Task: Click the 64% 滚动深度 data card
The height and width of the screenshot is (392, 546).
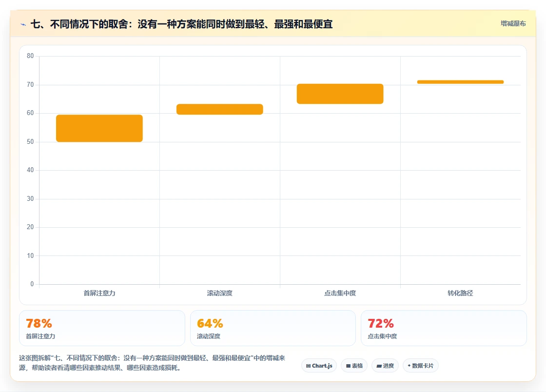Action: tap(273, 328)
